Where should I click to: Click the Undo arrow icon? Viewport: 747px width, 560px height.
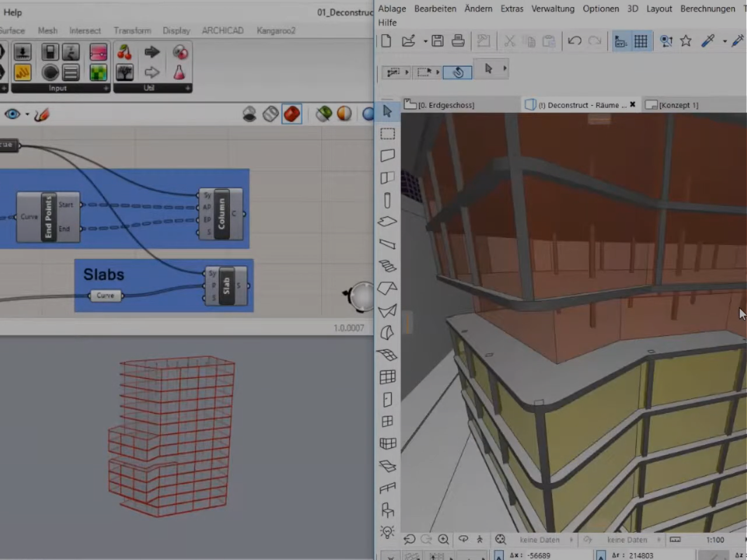(x=574, y=41)
